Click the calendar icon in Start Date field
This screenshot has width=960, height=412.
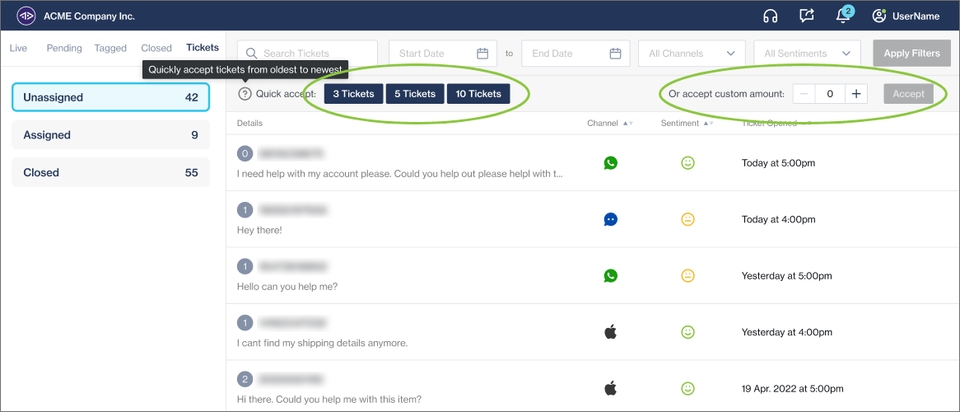[x=483, y=53]
